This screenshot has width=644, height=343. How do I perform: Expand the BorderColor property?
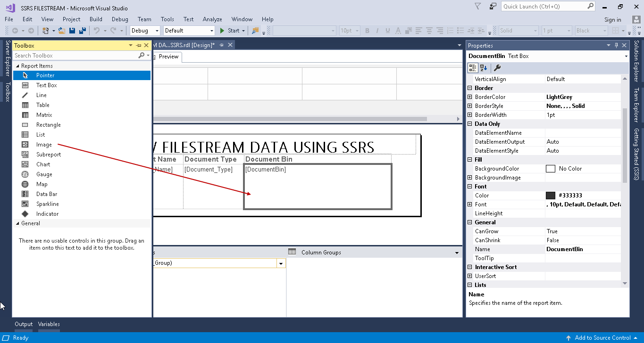point(469,97)
